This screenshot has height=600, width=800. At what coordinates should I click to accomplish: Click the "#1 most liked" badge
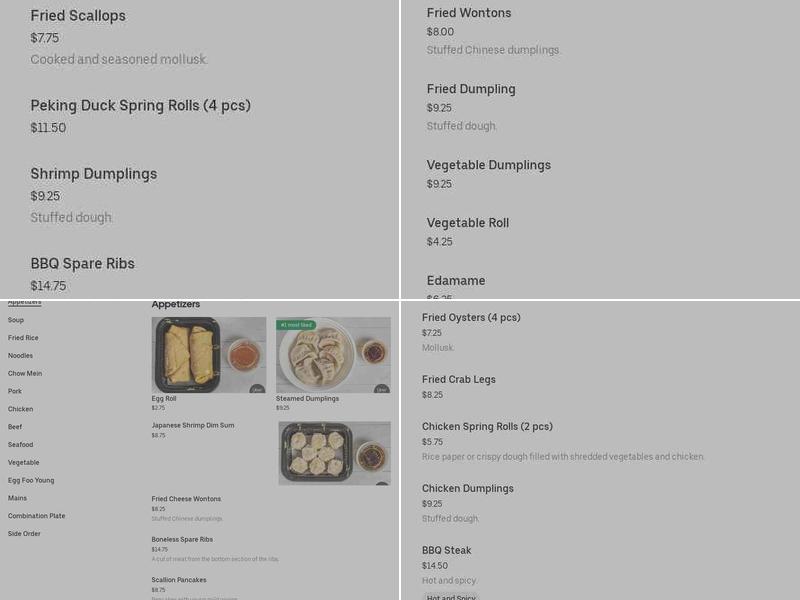[297, 325]
